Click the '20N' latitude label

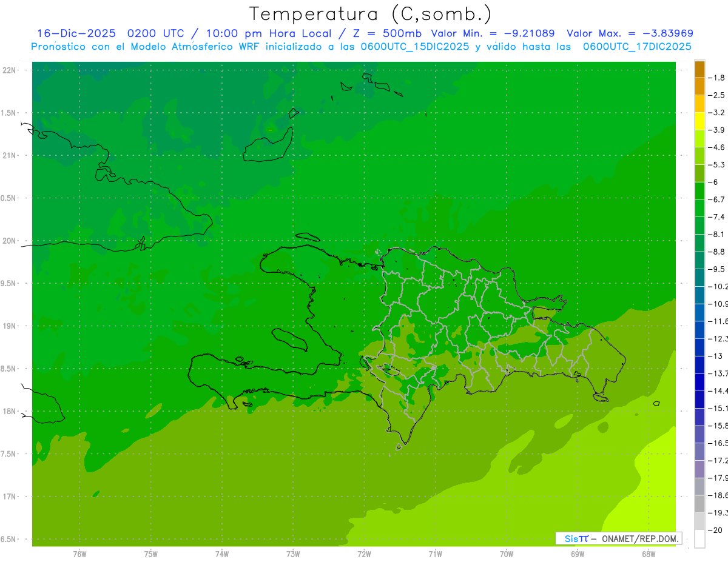10,241
